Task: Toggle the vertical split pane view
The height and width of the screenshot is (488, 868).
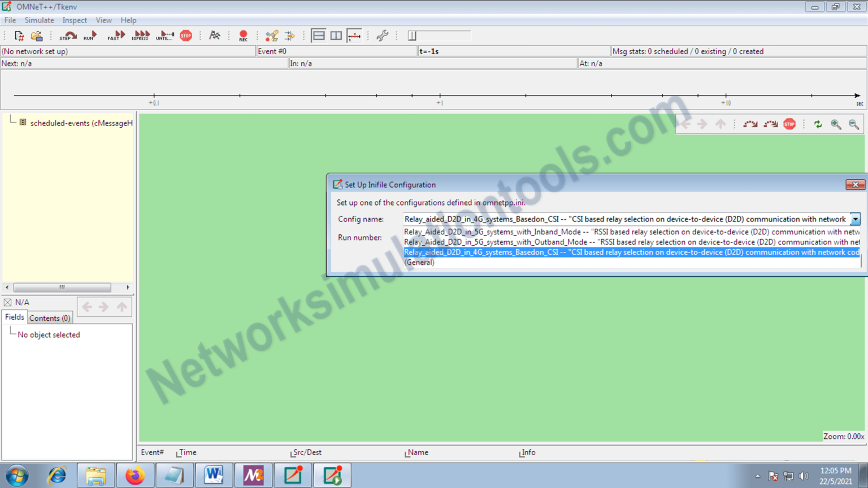Action: click(336, 35)
